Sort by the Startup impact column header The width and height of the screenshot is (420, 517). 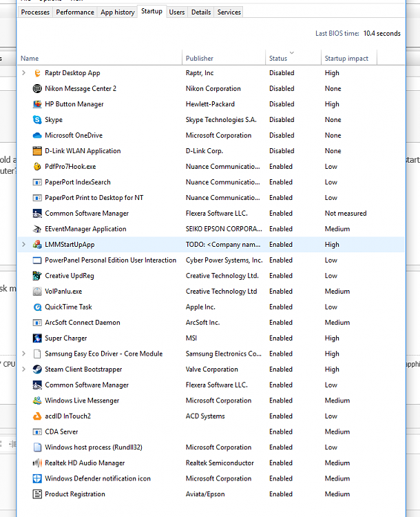pyautogui.click(x=349, y=58)
